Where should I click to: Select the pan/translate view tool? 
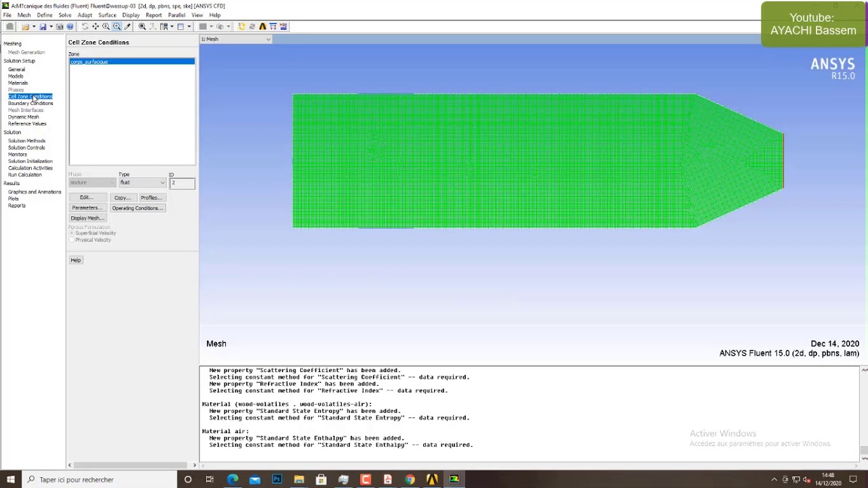tap(96, 26)
